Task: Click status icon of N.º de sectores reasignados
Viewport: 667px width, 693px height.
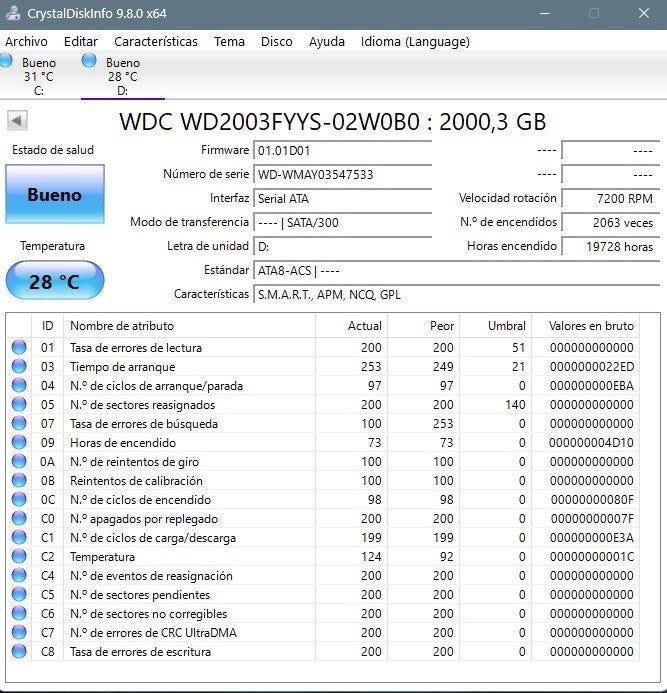Action: click(19, 404)
